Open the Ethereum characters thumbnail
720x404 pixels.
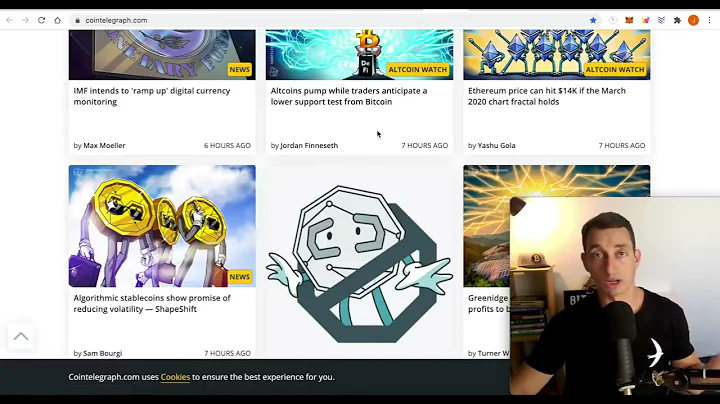tap(557, 55)
